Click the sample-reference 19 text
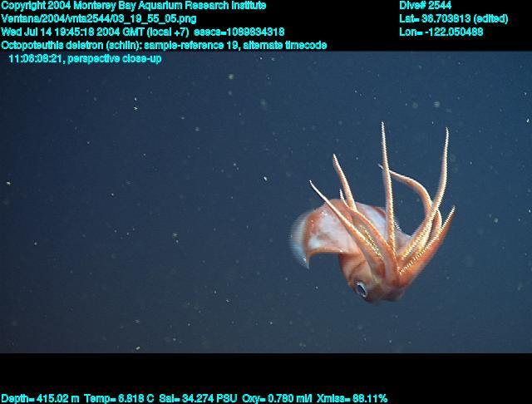This screenshot has height=404, width=532. pos(193,45)
